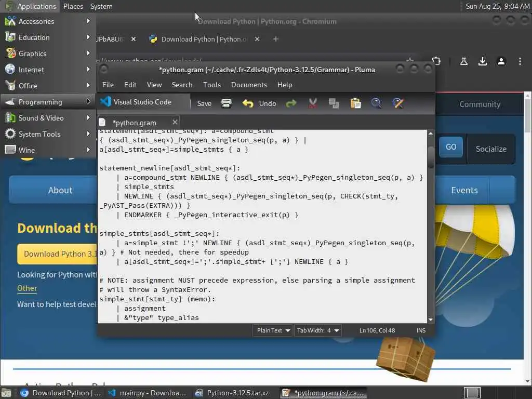Click the Pluma vertical scrollbar
Viewport: 532px width, 399px height.
[431, 227]
